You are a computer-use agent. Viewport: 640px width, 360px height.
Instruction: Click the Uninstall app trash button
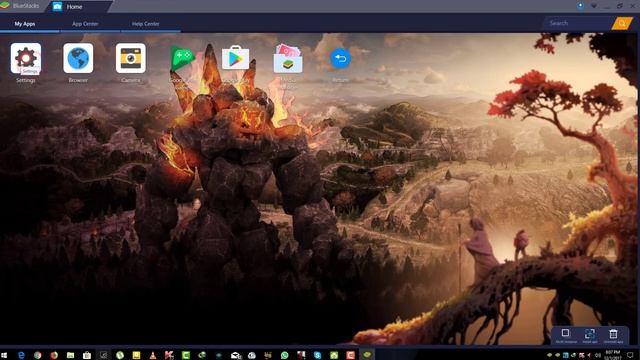[613, 336]
